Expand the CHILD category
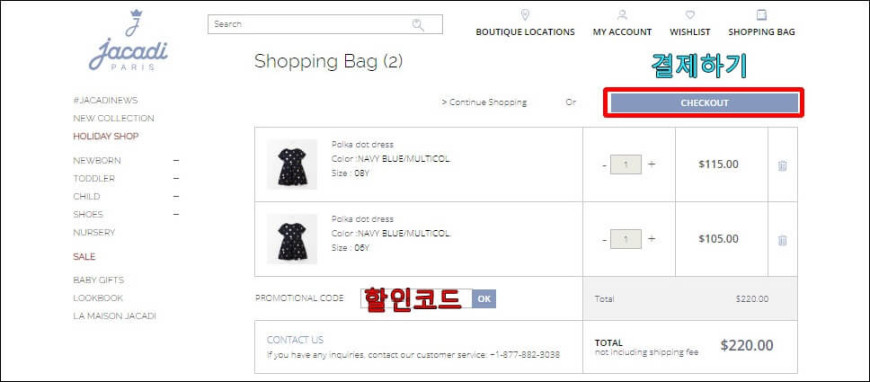The image size is (870, 382). [176, 196]
